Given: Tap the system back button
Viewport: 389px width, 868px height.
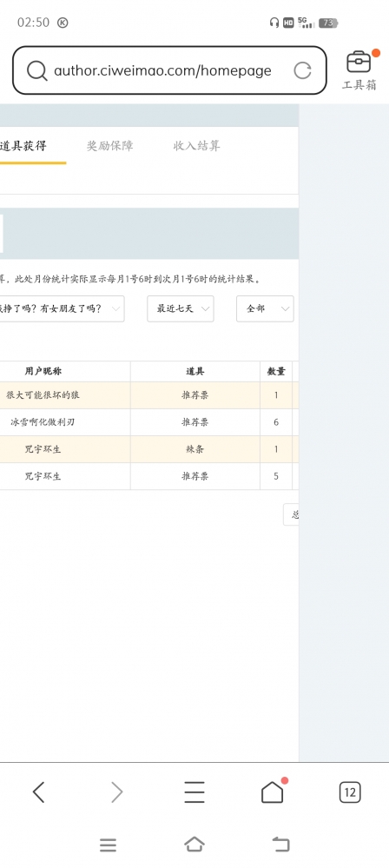Looking at the screenshot, I should tap(281, 845).
